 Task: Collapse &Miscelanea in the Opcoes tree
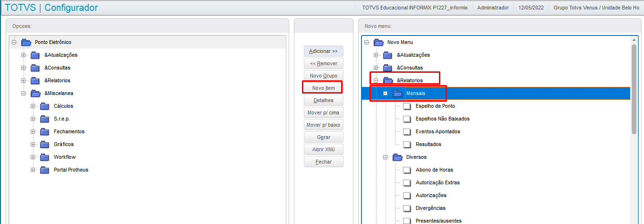point(24,93)
